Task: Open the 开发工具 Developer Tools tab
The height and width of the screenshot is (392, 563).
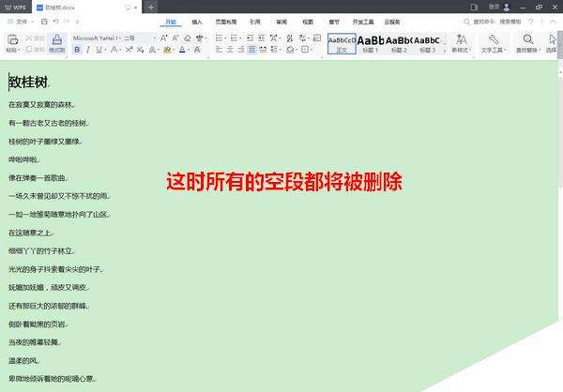Action: (363, 22)
